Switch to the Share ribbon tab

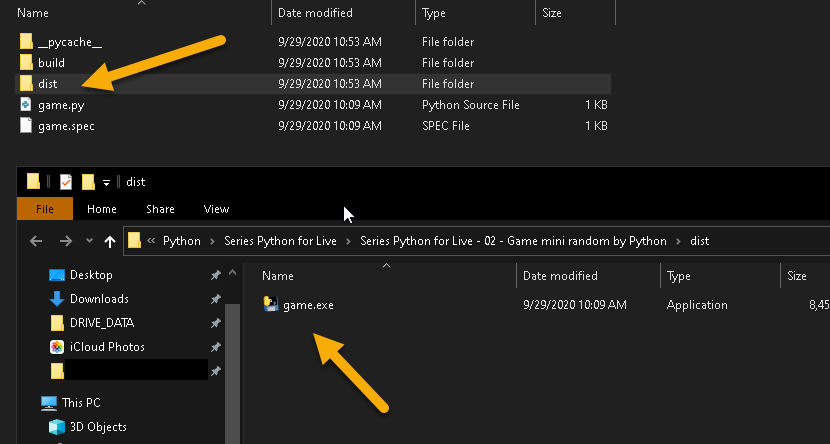160,209
